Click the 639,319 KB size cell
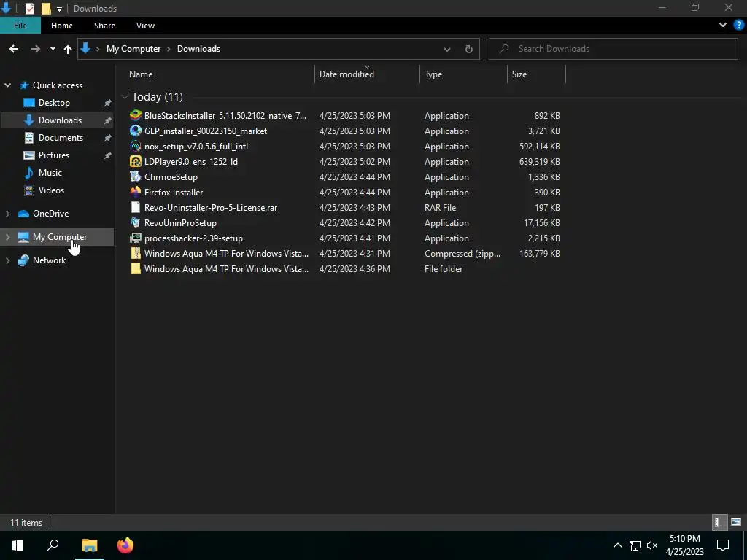The width and height of the screenshot is (747, 560). point(539,161)
